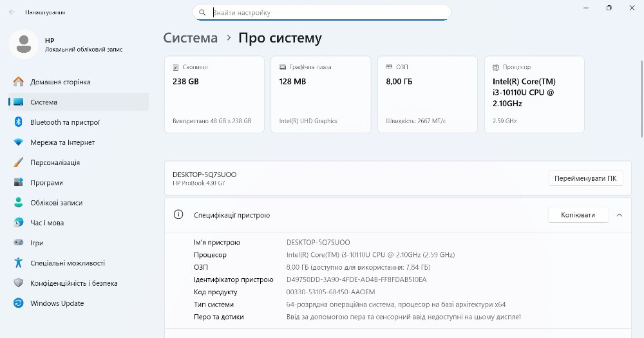Click the Ідентифікатор пристрою value
Viewport: 644px width, 338px height.
pyautogui.click(x=357, y=279)
